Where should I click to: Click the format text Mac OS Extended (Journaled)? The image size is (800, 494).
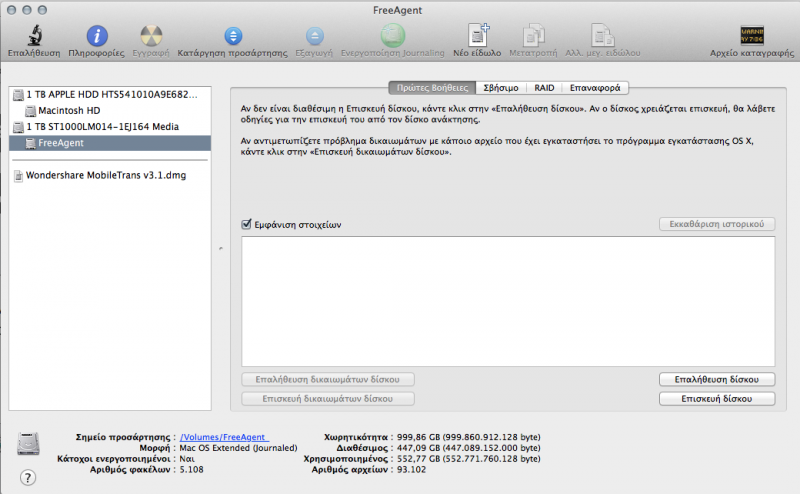238,448
